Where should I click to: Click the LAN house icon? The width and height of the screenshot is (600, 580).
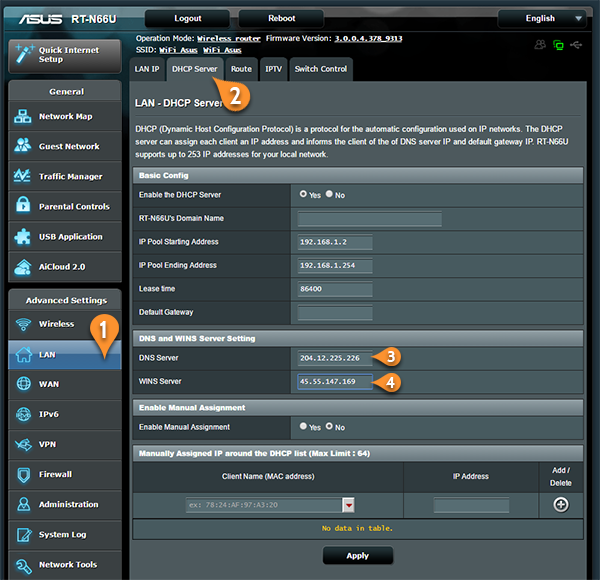(23, 354)
